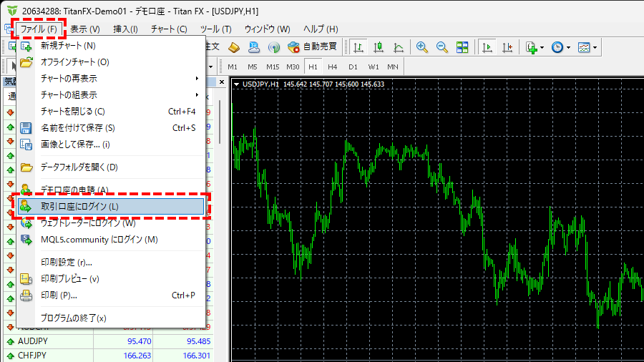Click the Signals broadcast toolbar icon

pyautogui.click(x=273, y=47)
